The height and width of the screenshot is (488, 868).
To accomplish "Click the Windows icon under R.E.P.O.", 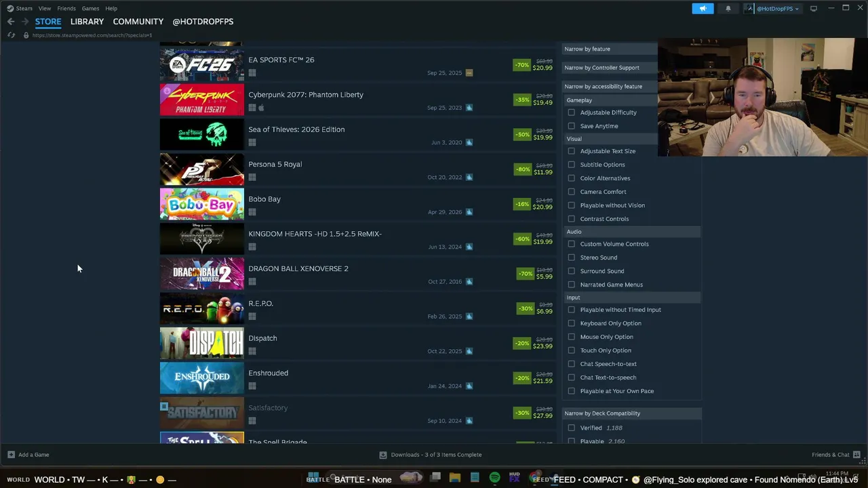I will point(252,317).
